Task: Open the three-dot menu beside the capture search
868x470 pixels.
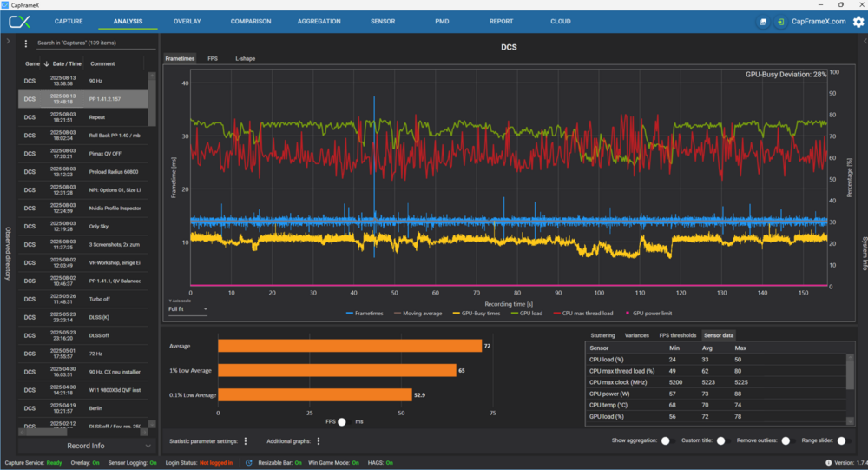Action: point(26,43)
